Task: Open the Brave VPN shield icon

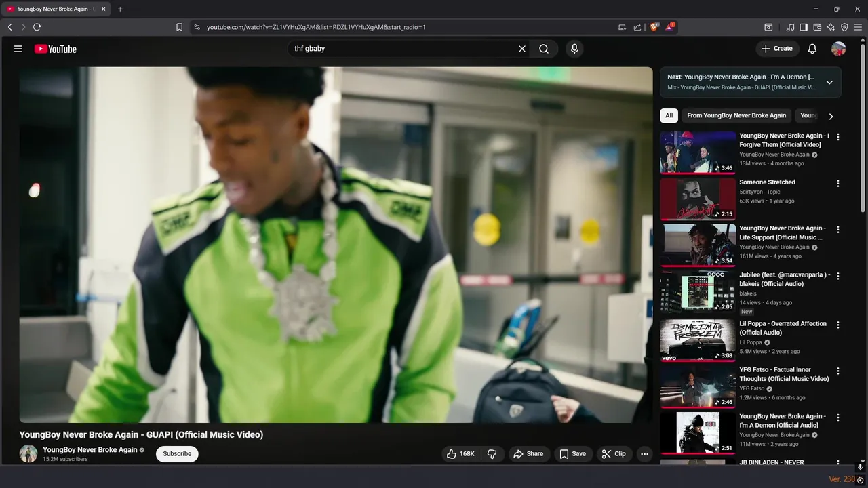Action: [x=844, y=27]
